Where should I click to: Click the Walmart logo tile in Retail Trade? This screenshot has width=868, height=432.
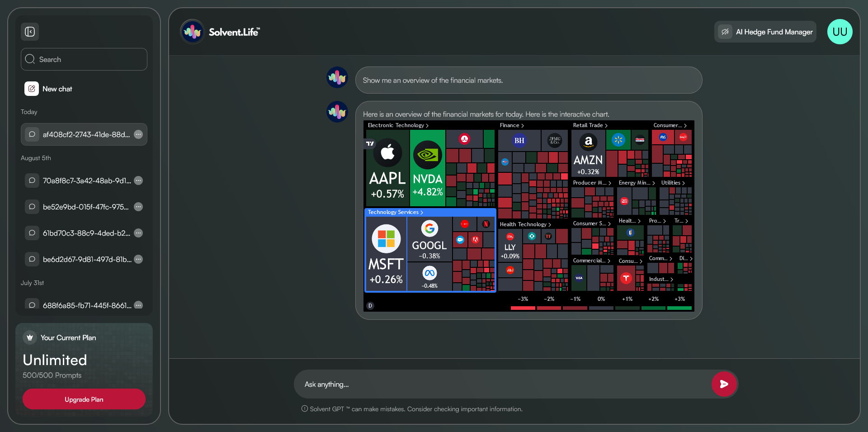(618, 140)
